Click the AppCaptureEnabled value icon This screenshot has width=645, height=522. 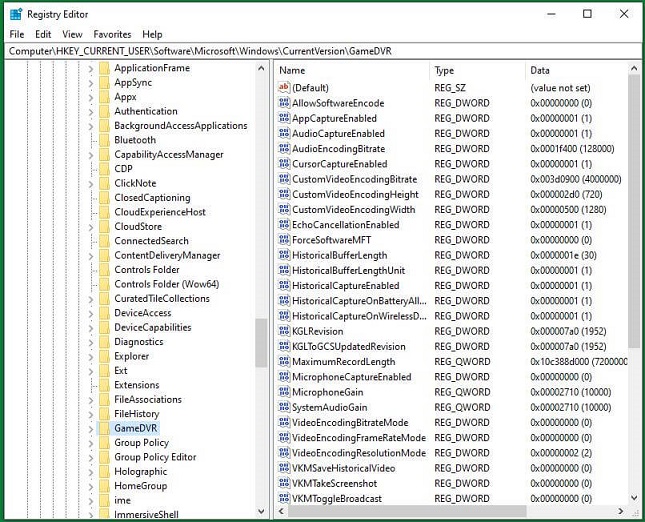(284, 118)
